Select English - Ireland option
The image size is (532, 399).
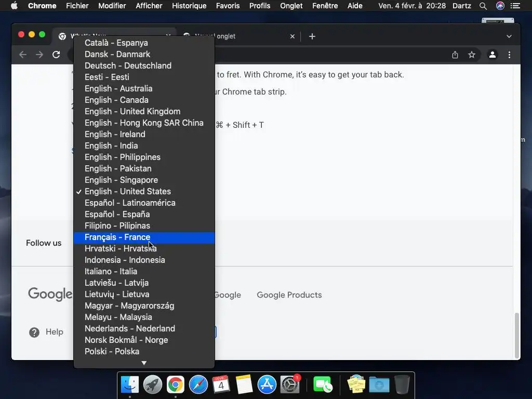tap(144, 135)
